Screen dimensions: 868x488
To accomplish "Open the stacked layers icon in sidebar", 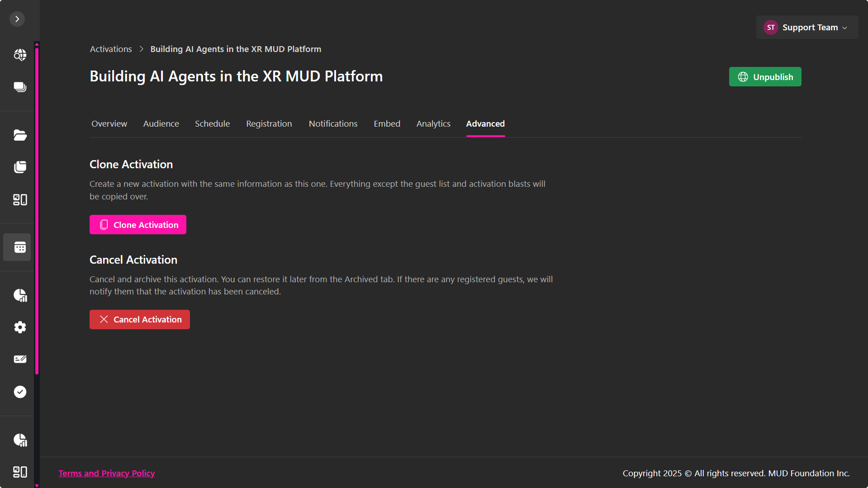I will tap(19, 87).
